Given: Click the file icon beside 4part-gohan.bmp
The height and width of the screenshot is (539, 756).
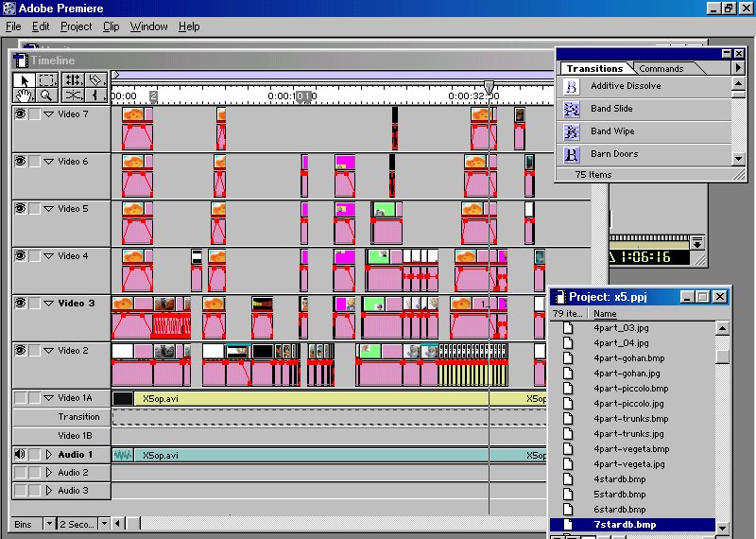Looking at the screenshot, I should click(569, 358).
